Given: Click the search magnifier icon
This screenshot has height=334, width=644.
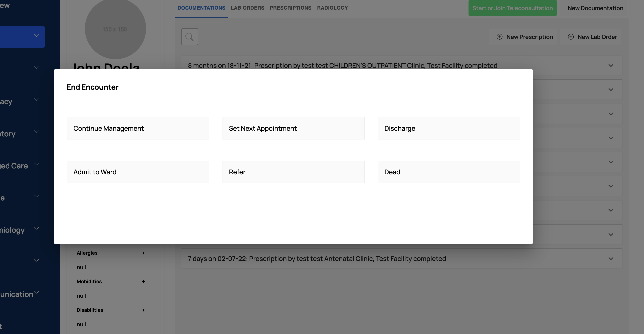Looking at the screenshot, I should pos(190,37).
